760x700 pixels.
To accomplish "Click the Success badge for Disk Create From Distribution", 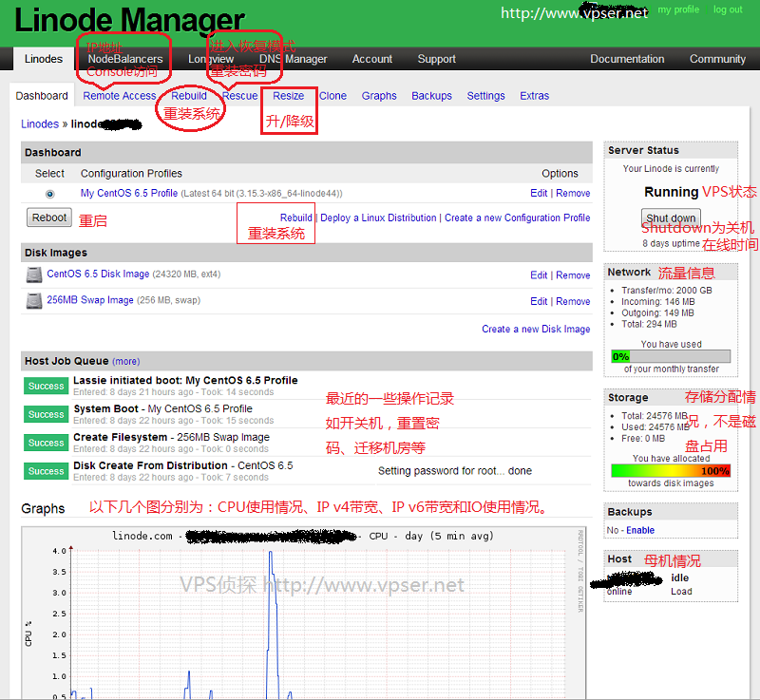I will (x=46, y=471).
